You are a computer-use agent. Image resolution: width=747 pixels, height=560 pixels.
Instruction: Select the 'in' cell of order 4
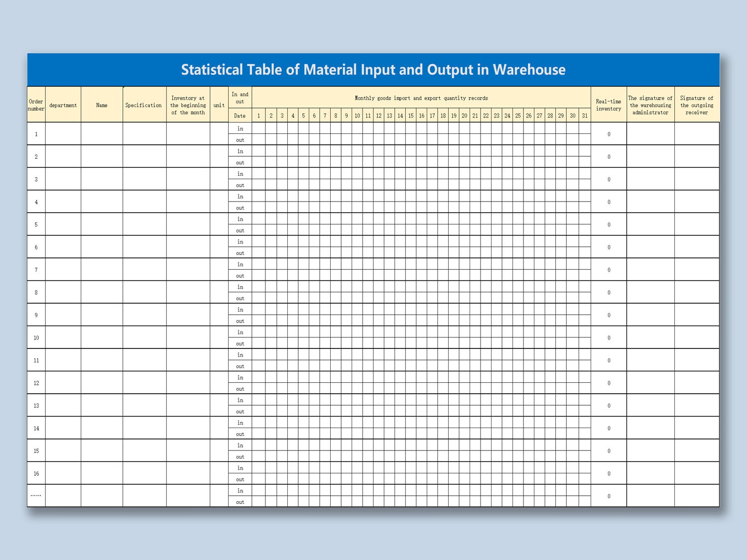point(240,196)
